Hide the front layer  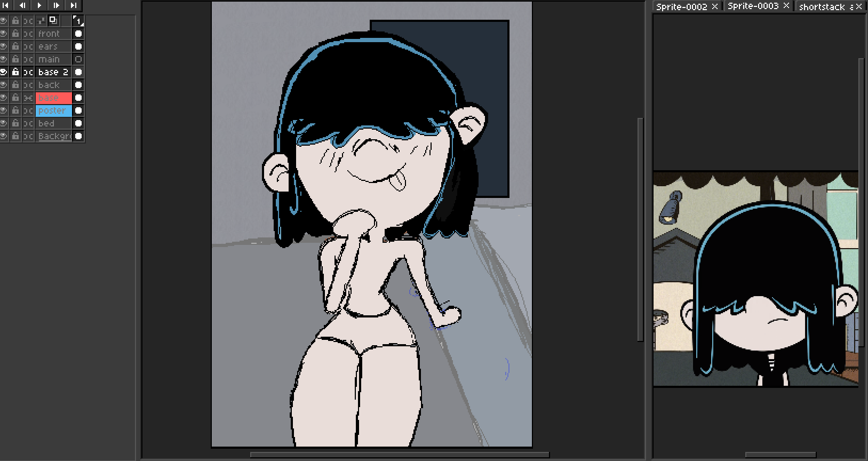pos(4,34)
